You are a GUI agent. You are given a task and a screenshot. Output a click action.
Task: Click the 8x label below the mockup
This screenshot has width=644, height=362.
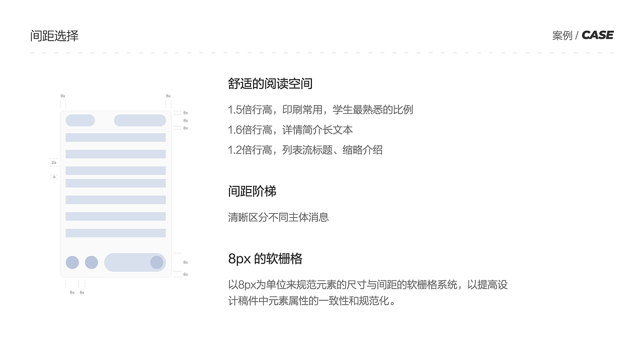coord(71,291)
